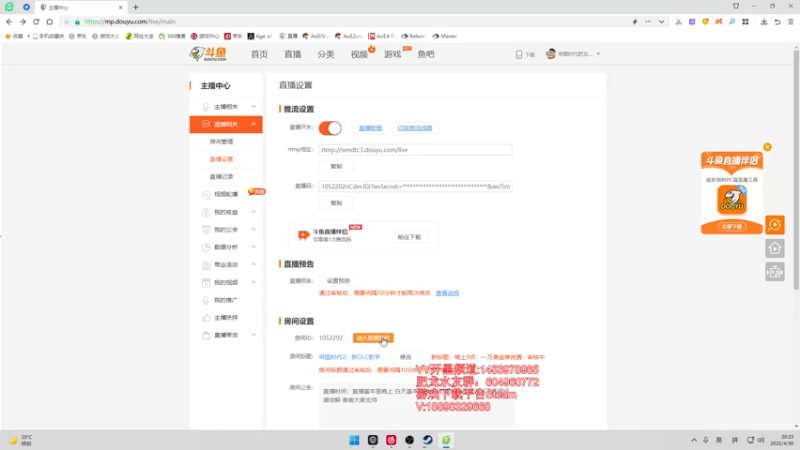Click the rtmp address input field
800x450 pixels.
[x=415, y=150]
